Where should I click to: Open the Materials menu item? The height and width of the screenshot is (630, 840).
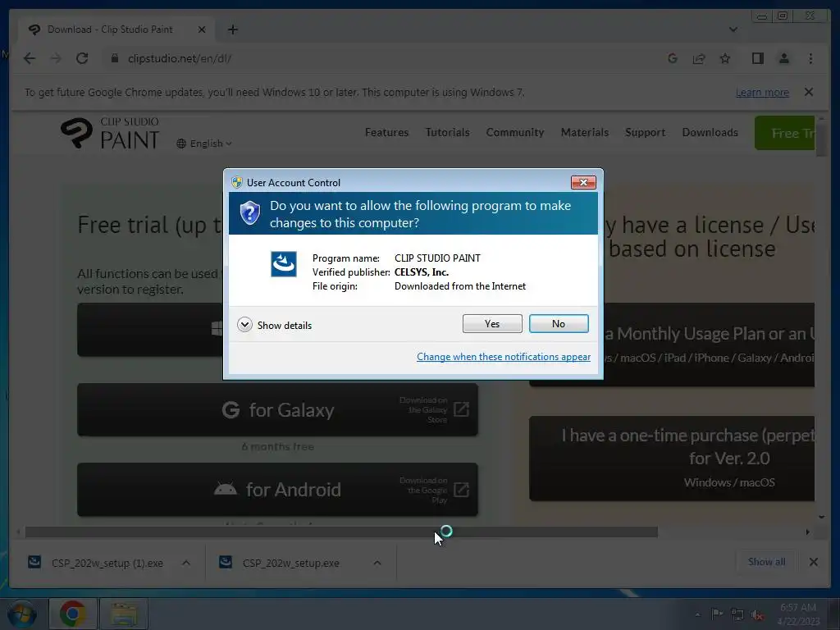(x=584, y=132)
